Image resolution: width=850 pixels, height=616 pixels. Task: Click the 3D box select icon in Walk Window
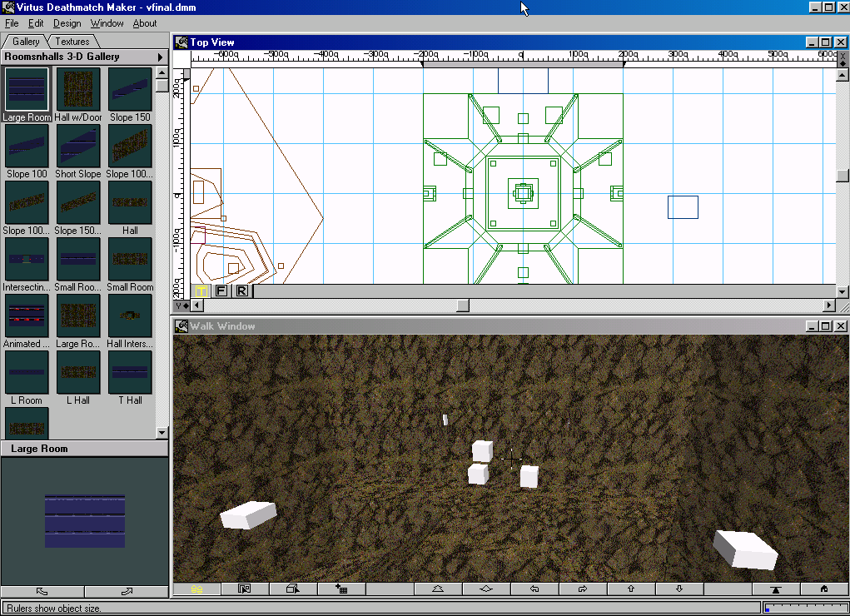coord(293,589)
